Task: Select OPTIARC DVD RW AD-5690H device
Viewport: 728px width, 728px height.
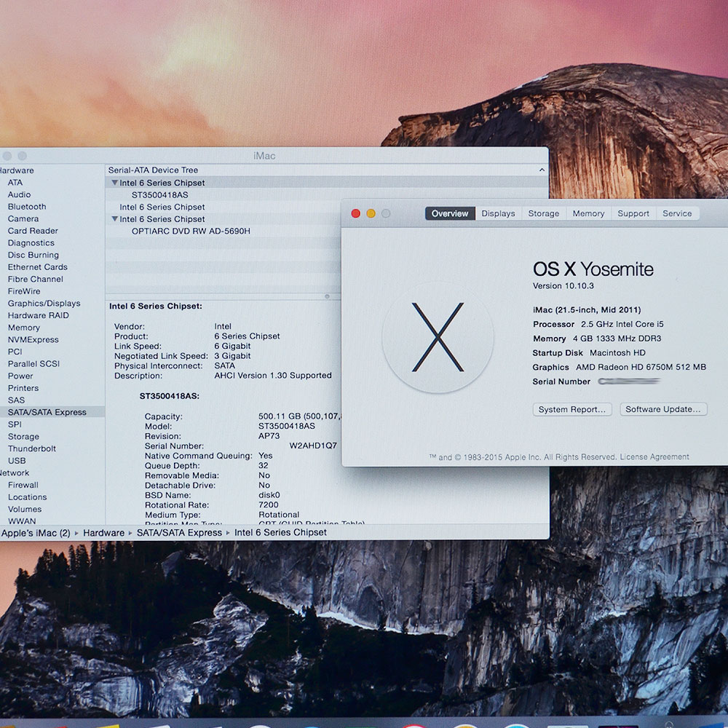Action: click(x=191, y=232)
